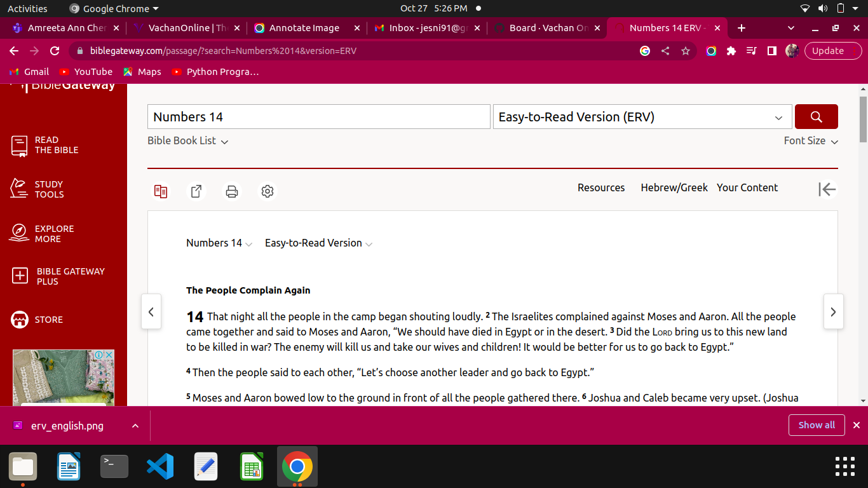Print the Numbers 14 passage
The height and width of the screenshot is (488, 868).
pos(231,191)
